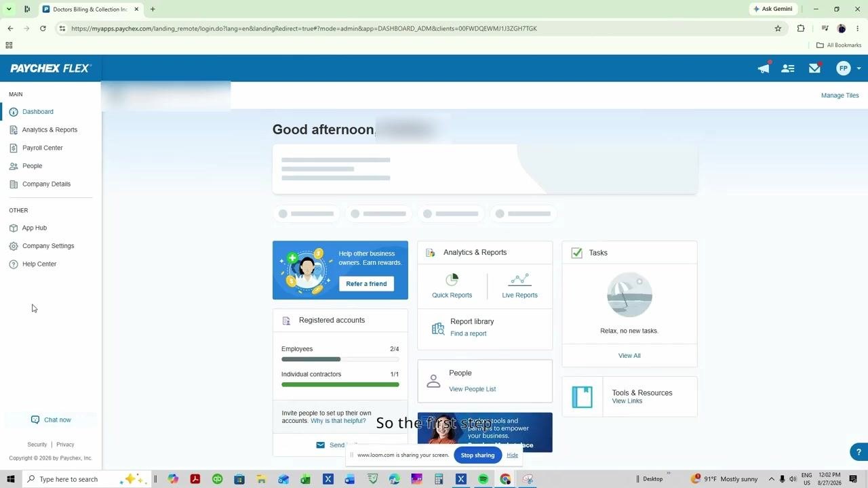Click View Links under Tools & Resources

627,401
